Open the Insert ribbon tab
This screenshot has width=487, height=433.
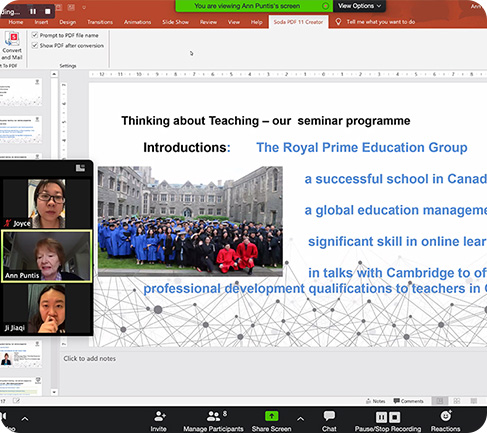[41, 22]
